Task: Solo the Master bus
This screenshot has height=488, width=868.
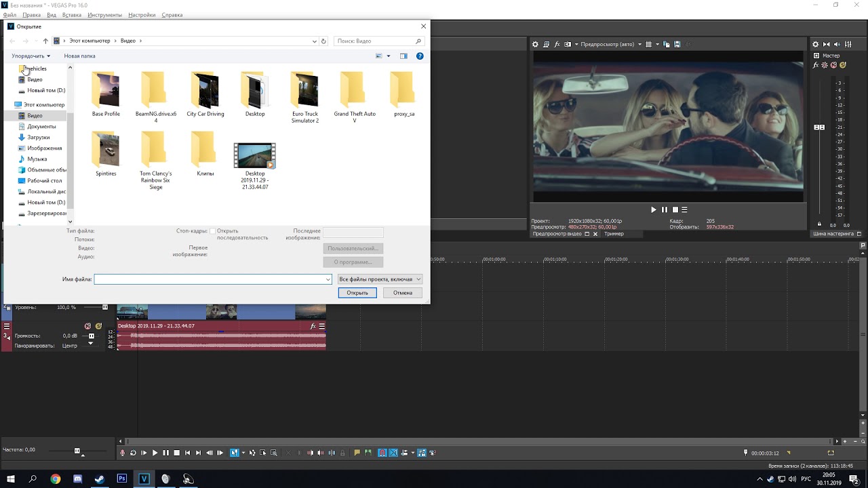Action: [843, 65]
